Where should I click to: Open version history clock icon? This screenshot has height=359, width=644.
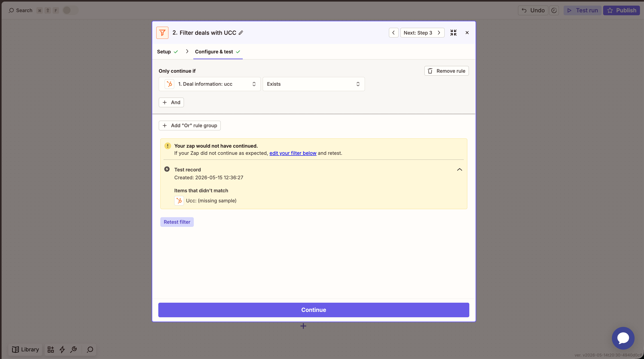554,10
